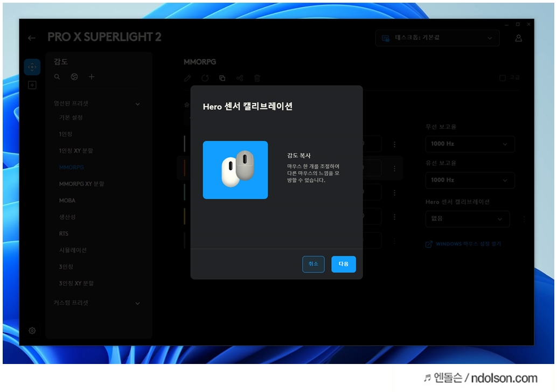Reset the MMORPG preset with circular arrow
This screenshot has height=392, width=557.
(x=205, y=78)
